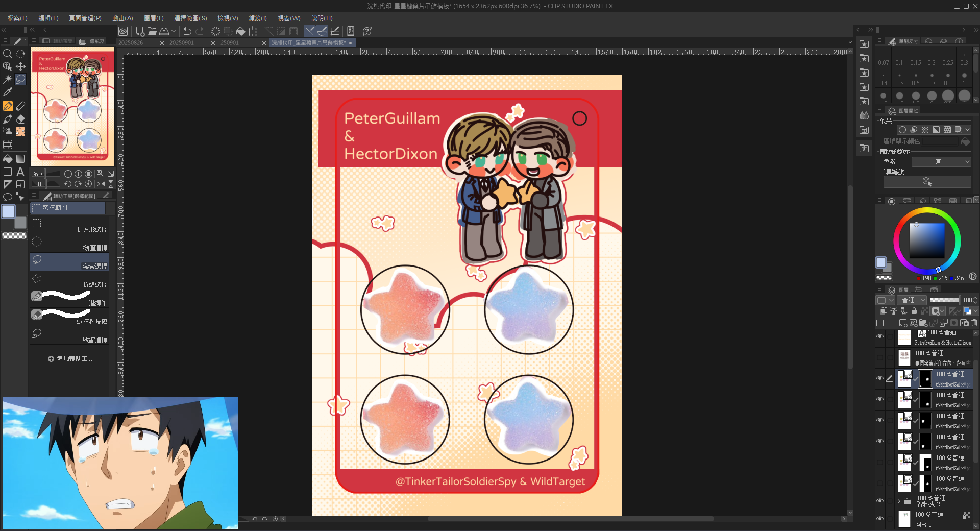Choose the Text tool (A icon)

[x=20, y=172]
